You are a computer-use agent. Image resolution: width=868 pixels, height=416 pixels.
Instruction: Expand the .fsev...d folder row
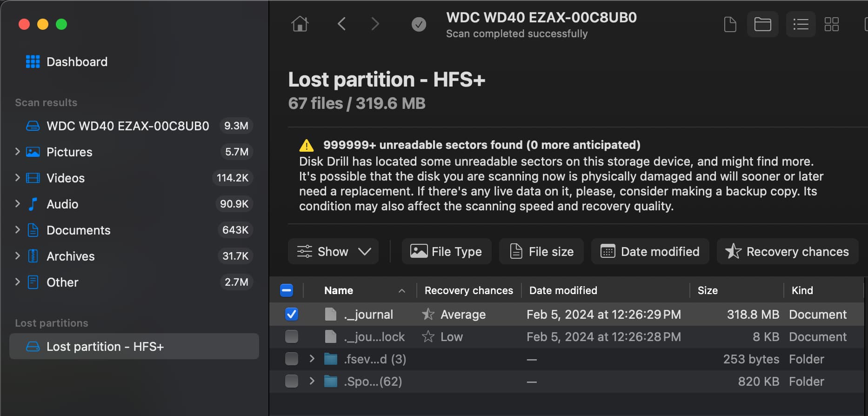[x=312, y=359]
